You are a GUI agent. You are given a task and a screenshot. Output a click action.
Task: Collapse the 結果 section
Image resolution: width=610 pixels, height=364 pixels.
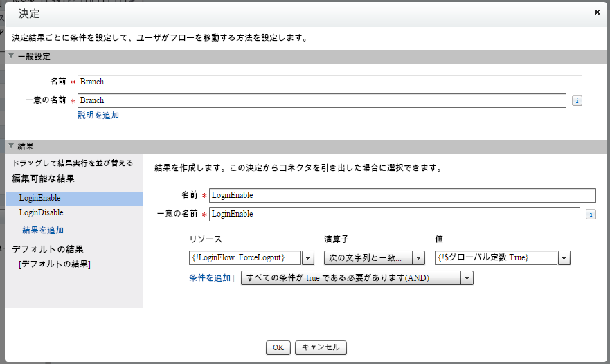point(11,146)
